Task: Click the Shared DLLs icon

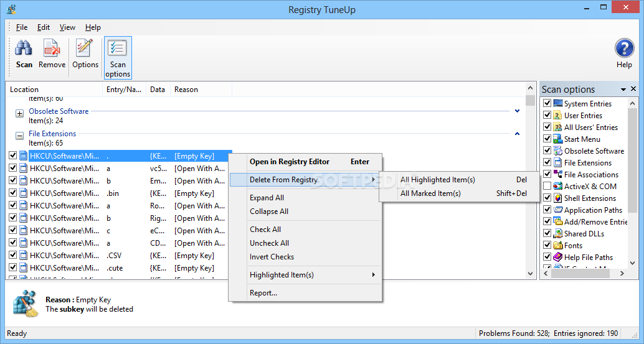Action: pyautogui.click(x=558, y=233)
